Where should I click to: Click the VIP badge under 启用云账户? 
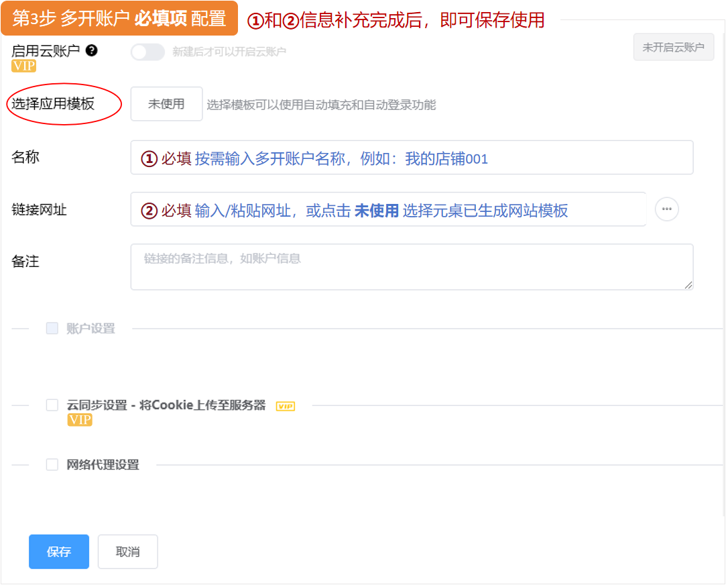pos(23,66)
